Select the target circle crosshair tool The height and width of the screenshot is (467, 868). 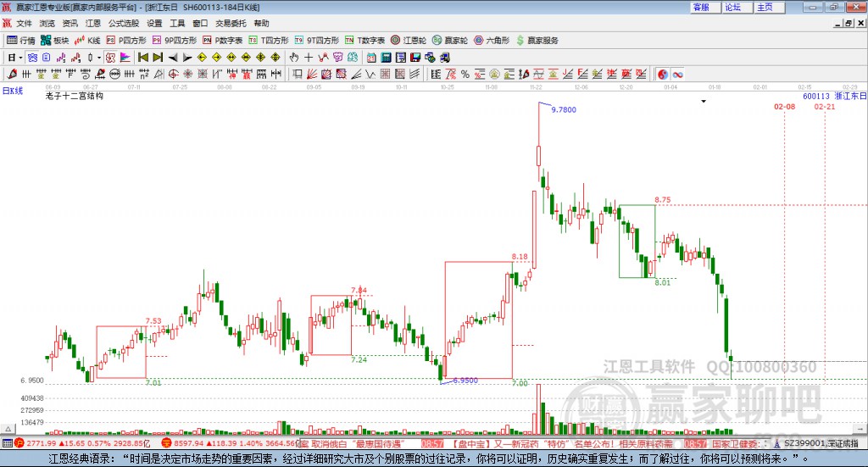click(173, 74)
